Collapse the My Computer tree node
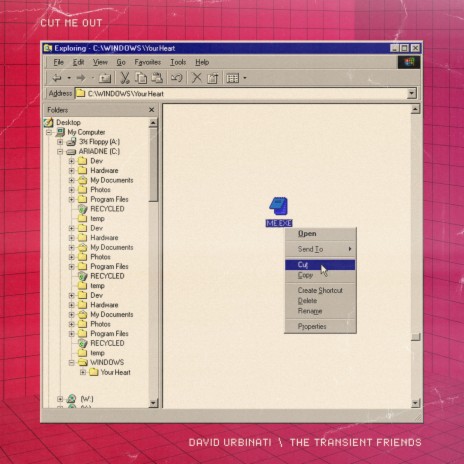The width and height of the screenshot is (464, 464). click(49, 132)
